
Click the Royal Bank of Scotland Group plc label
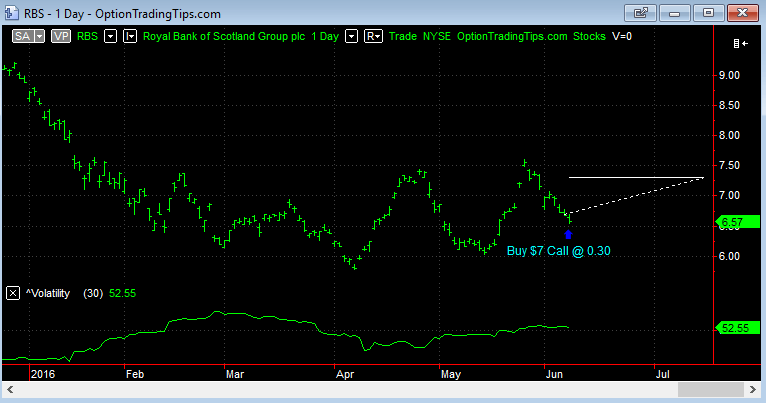point(224,37)
